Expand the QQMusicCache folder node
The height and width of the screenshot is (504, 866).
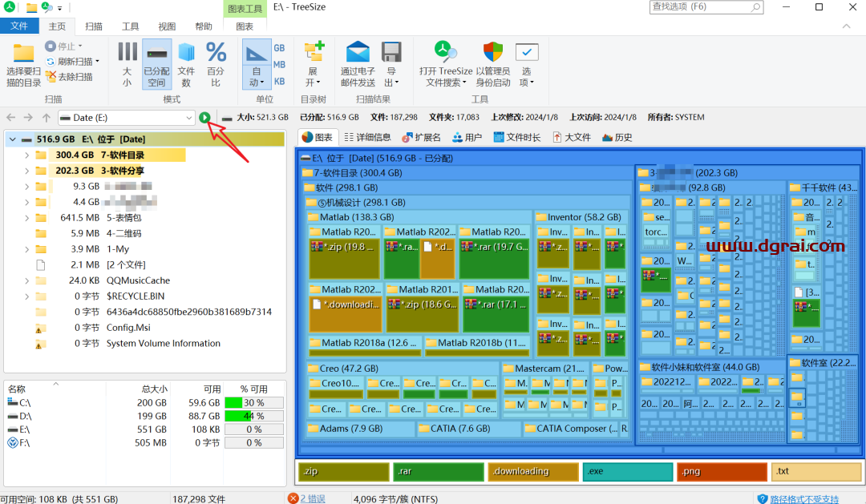26,280
